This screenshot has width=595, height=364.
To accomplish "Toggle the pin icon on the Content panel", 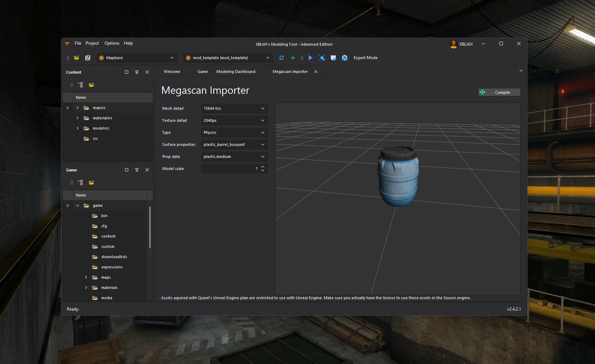I will pos(137,72).
